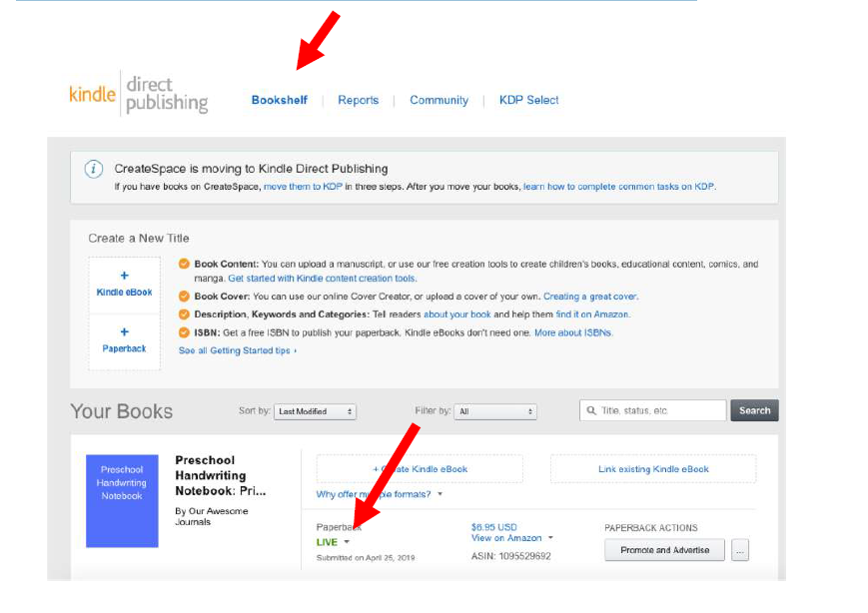Open the Filter by All dropdown
This screenshot has height=613, width=868.
495,411
